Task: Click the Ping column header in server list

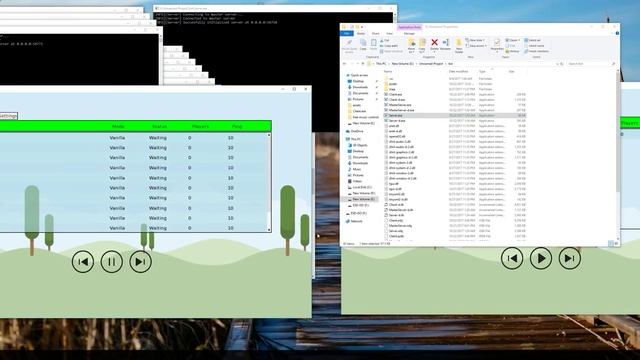Action: [x=237, y=127]
